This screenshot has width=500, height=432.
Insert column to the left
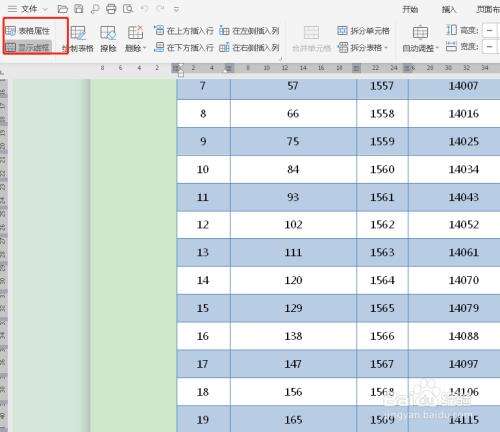coord(249,31)
